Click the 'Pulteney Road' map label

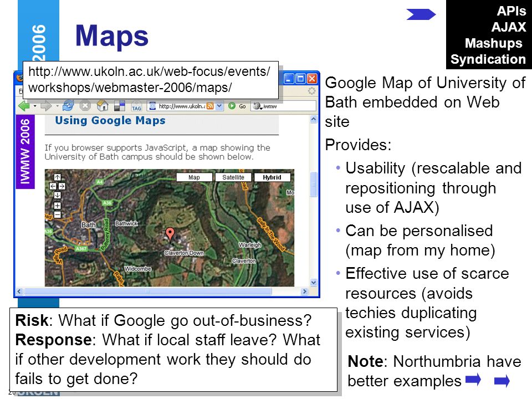click(105, 234)
